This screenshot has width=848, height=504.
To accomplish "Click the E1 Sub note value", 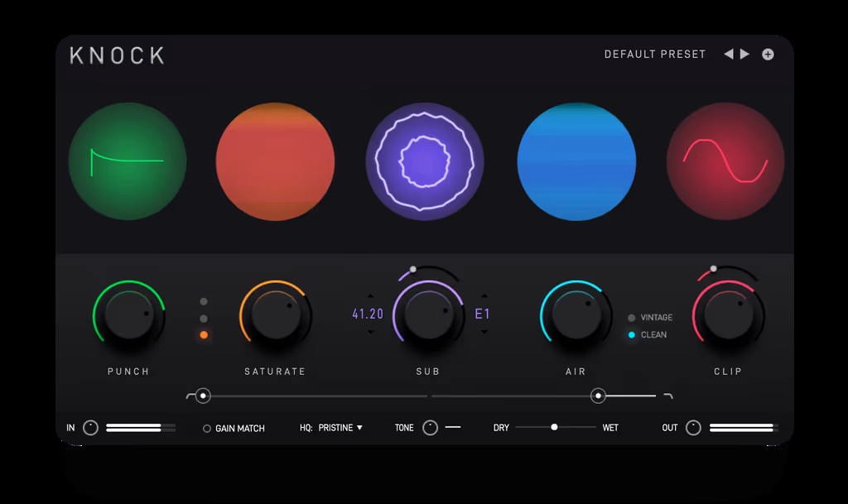I will tap(483, 314).
